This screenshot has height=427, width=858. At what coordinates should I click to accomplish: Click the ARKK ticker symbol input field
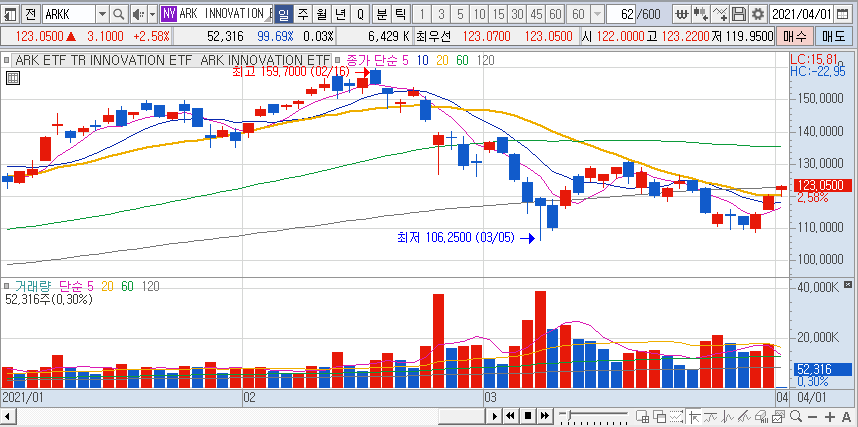coord(69,14)
